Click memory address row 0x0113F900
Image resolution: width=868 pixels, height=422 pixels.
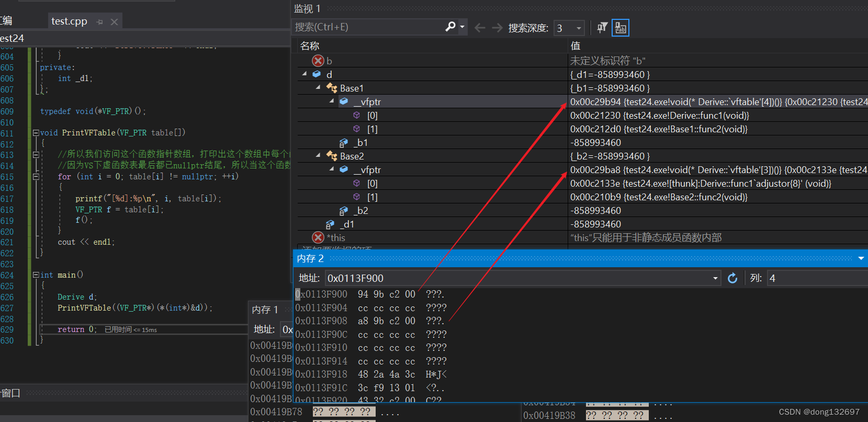321,294
